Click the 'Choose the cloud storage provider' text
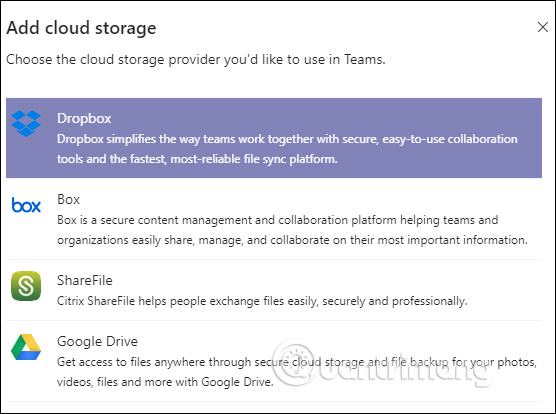This screenshot has height=414, width=556. (x=195, y=60)
